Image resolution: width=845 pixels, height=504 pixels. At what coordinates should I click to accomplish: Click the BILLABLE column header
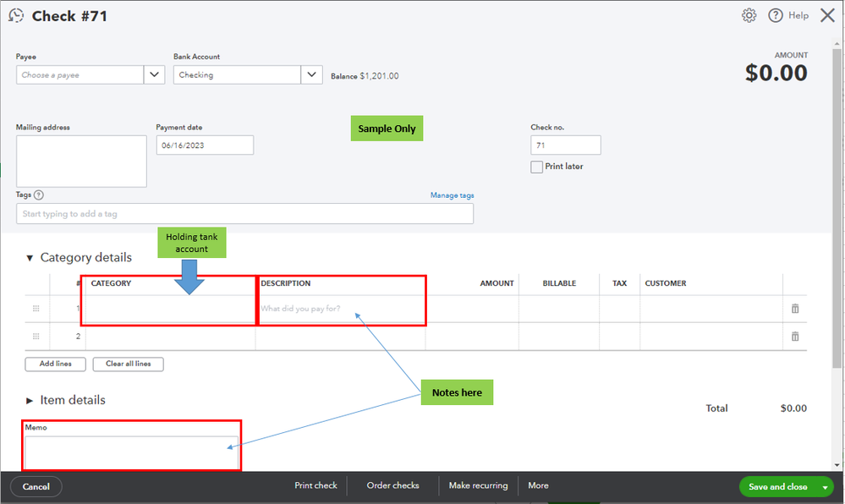559,283
